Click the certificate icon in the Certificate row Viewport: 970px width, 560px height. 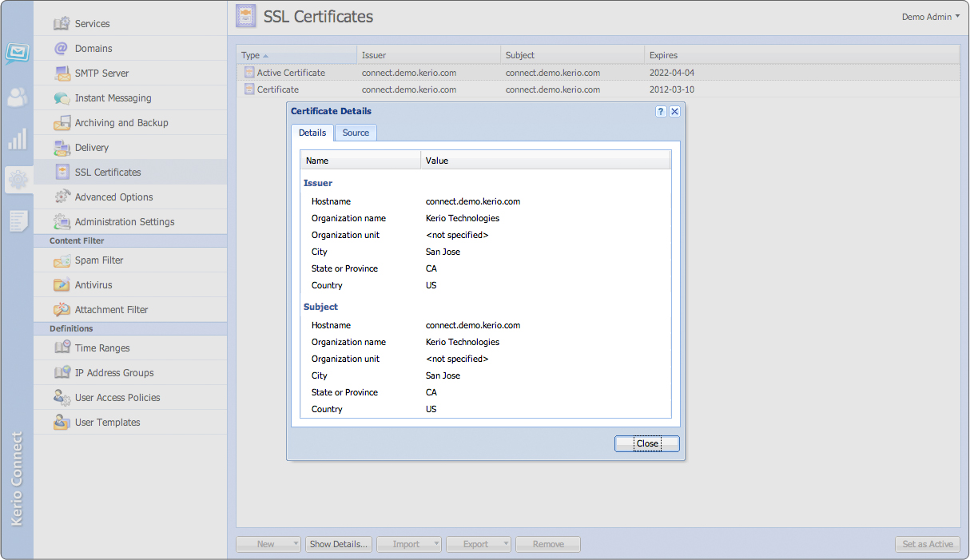(249, 89)
